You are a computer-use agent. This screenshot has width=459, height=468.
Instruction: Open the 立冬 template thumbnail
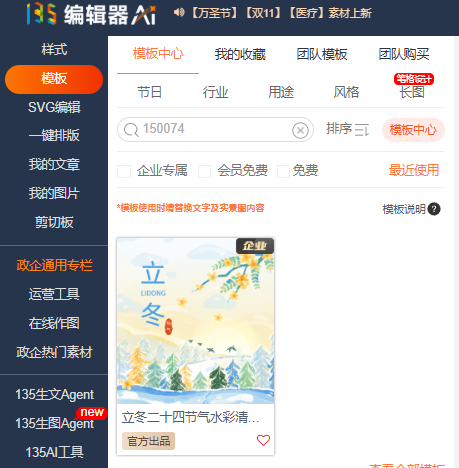(x=196, y=321)
